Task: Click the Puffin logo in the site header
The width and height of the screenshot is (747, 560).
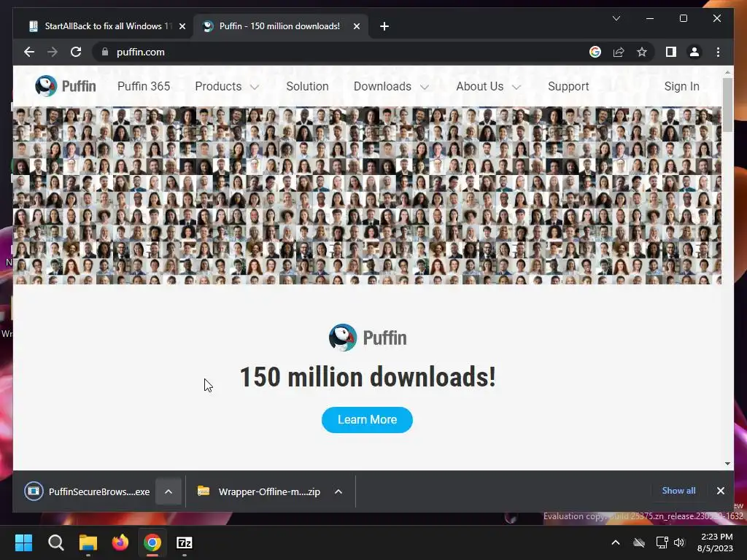Action: (x=65, y=86)
